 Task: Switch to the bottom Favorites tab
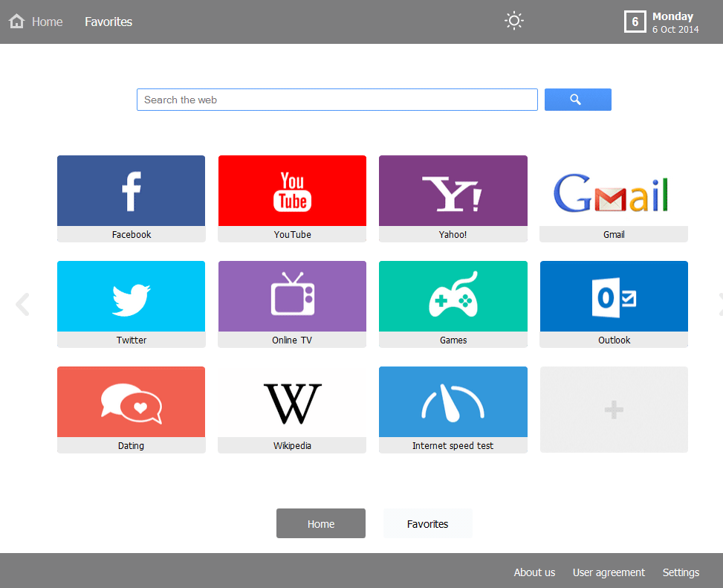coord(427,523)
